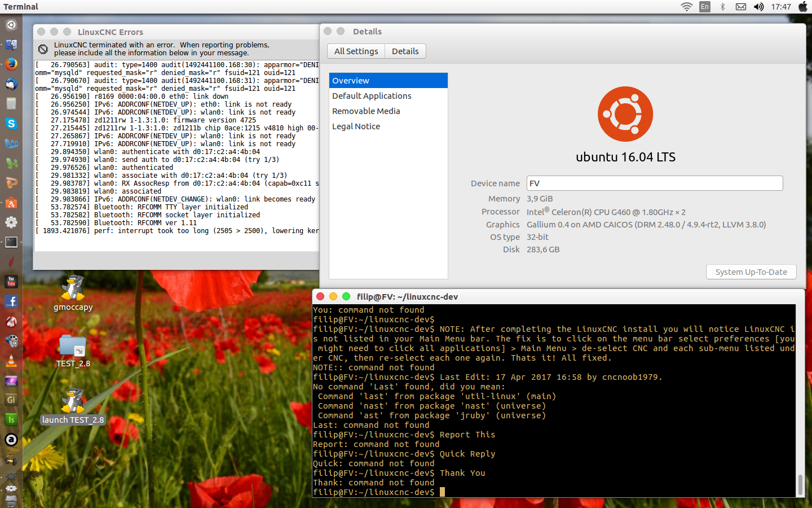
Task: Open the Wi-Fi network indicator
Action: coord(686,7)
